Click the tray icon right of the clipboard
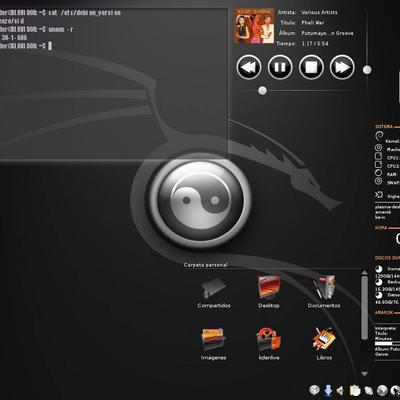 (x=368, y=390)
